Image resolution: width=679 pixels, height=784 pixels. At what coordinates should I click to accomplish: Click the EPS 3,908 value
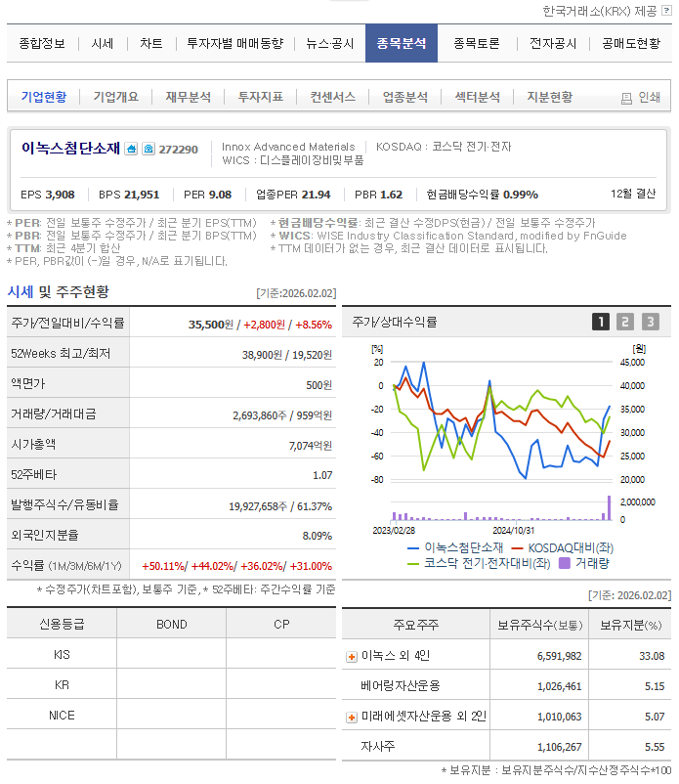(x=61, y=195)
